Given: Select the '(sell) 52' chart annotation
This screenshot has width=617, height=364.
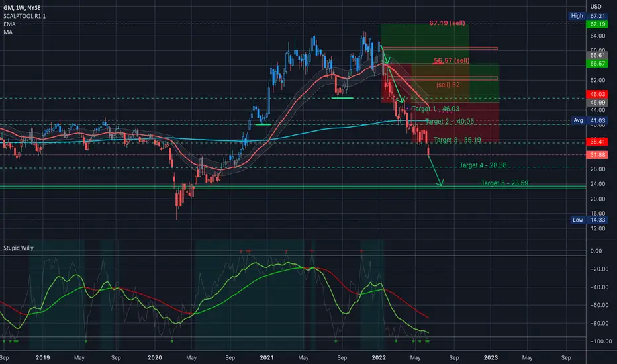Looking at the screenshot, I should pyautogui.click(x=448, y=85).
